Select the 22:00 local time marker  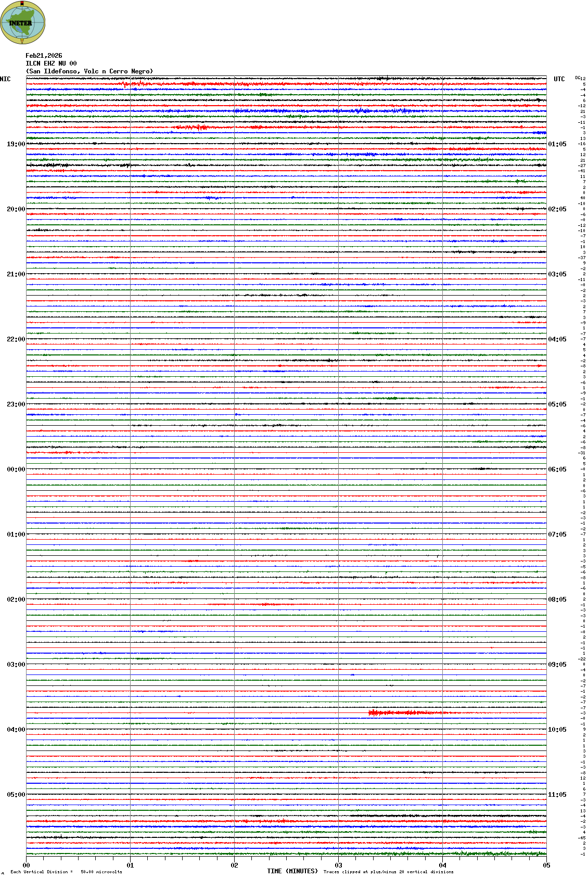[x=16, y=339]
